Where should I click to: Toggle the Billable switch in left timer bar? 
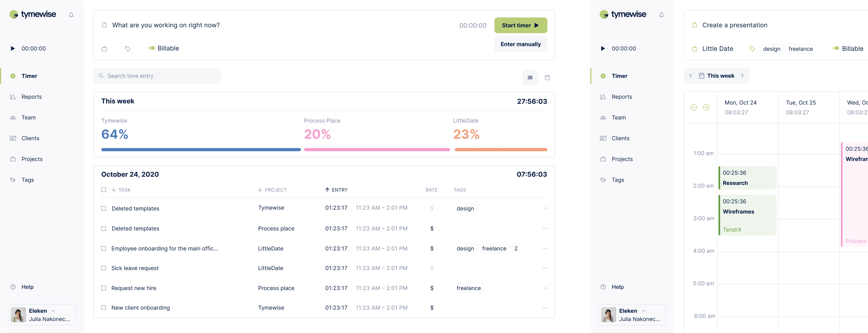tap(151, 48)
